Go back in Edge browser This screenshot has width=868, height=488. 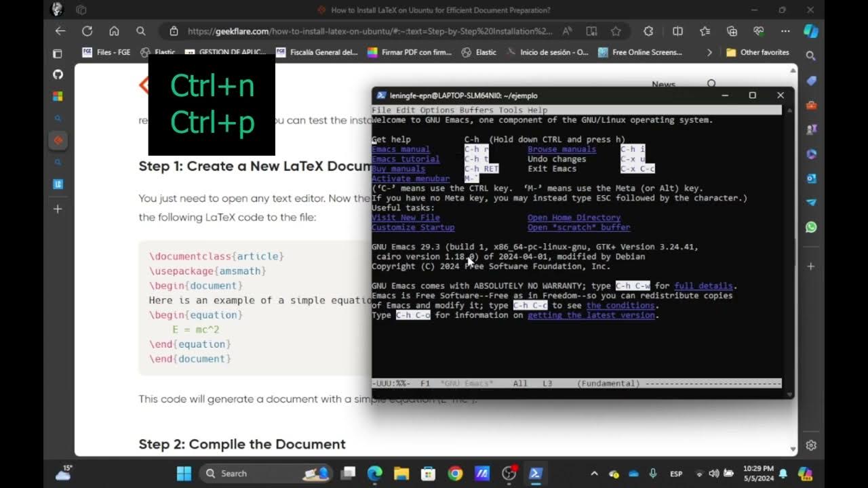coord(60,31)
